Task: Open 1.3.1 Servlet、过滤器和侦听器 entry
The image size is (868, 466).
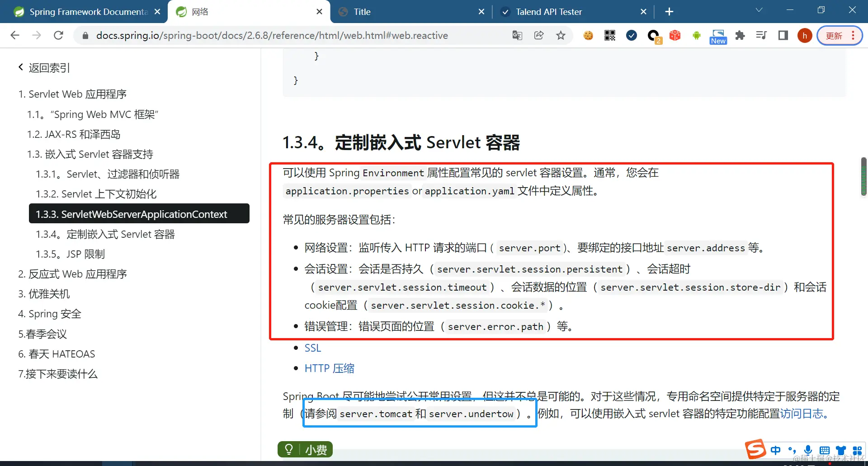Action: pos(108,174)
